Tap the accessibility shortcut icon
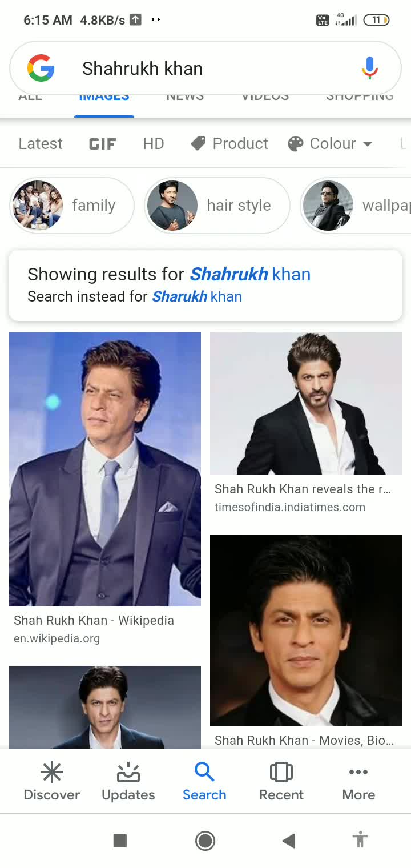Viewport: 411px width, 868px height. coord(360,840)
